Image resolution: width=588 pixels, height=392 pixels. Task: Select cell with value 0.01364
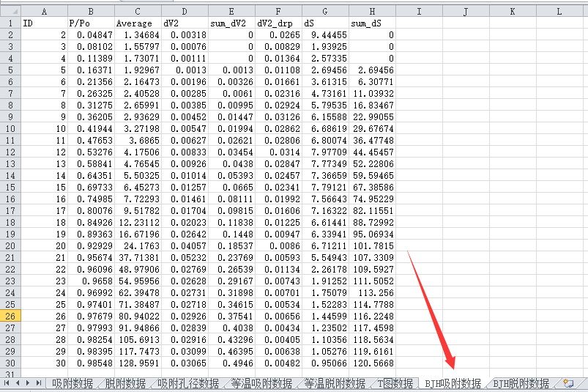[279, 58]
